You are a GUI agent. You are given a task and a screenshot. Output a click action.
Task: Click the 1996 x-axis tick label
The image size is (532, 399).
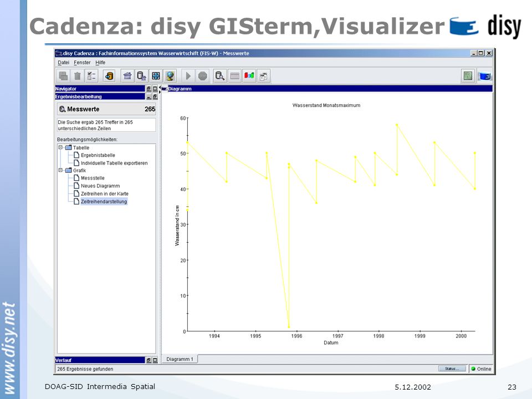pos(296,336)
